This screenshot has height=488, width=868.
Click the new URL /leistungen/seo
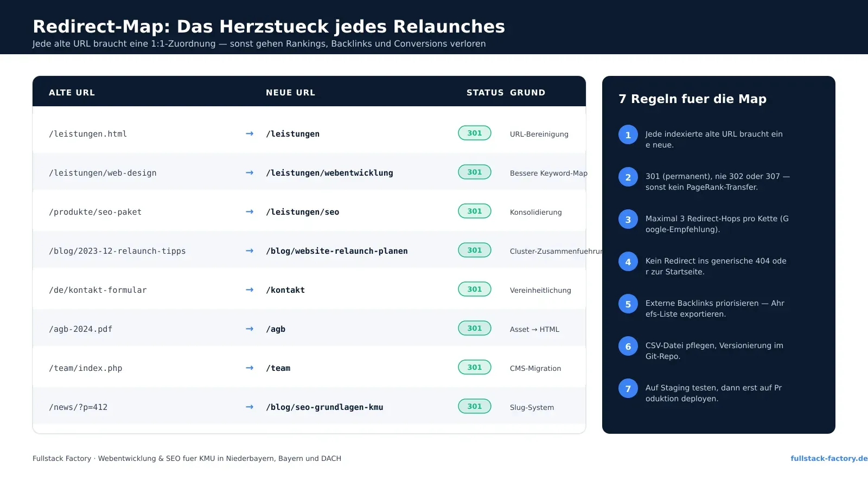302,212
